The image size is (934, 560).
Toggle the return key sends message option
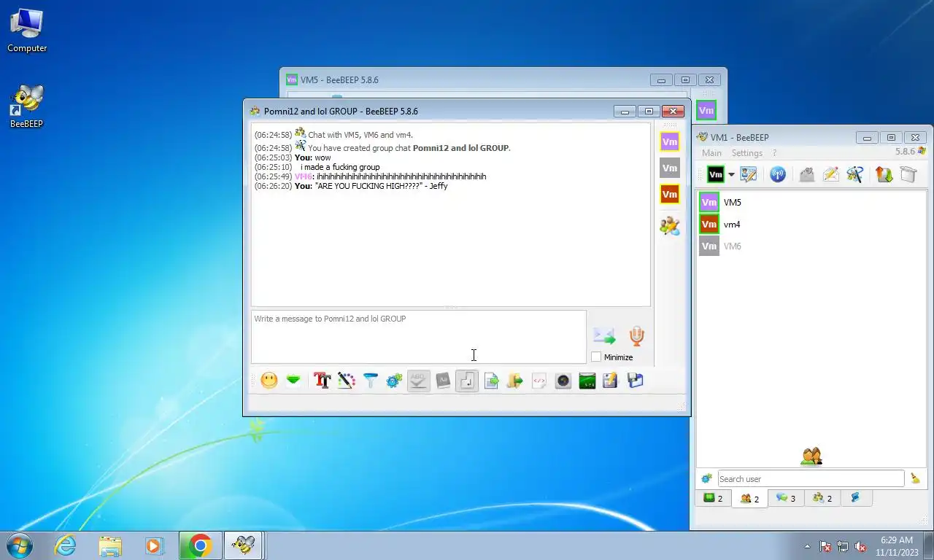click(x=467, y=381)
